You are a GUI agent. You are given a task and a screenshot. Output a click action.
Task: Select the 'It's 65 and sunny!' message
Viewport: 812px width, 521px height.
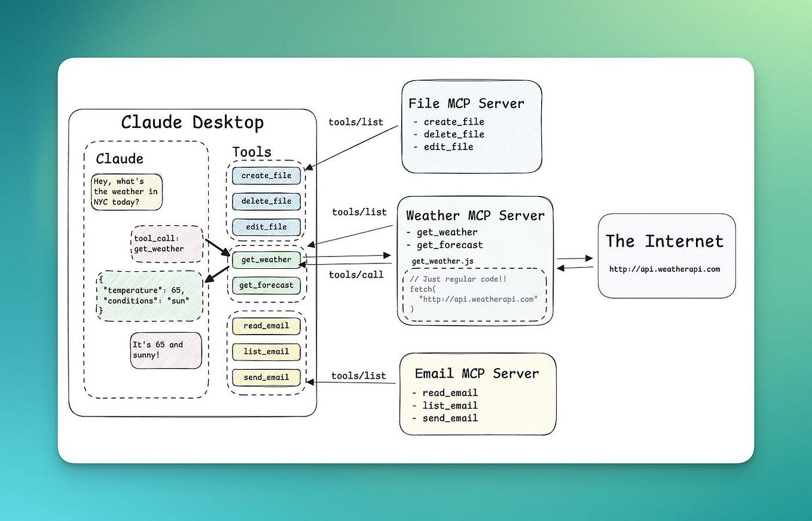166,350
